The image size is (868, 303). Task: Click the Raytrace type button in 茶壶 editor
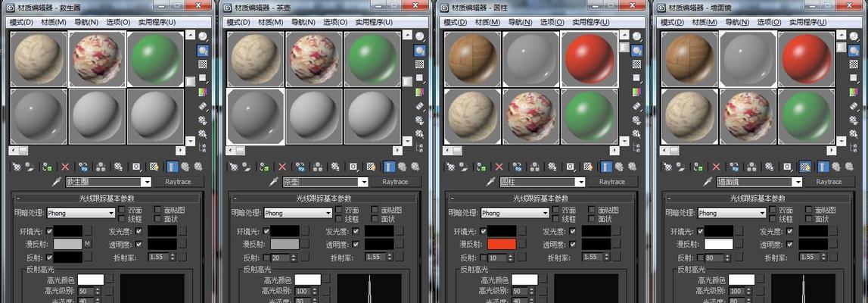coord(397,183)
